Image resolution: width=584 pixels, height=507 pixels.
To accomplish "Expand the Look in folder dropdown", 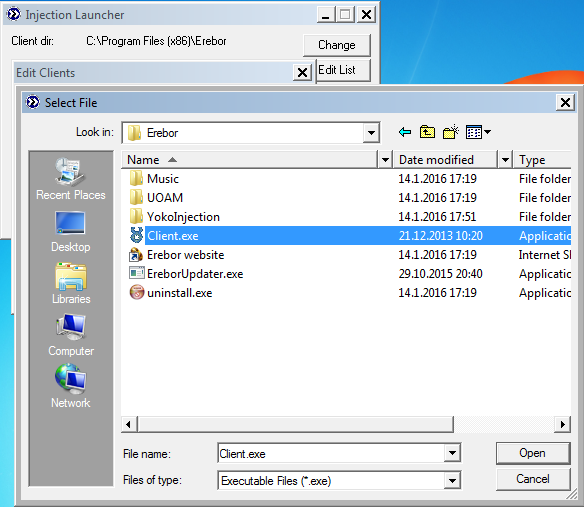I will coord(371,133).
